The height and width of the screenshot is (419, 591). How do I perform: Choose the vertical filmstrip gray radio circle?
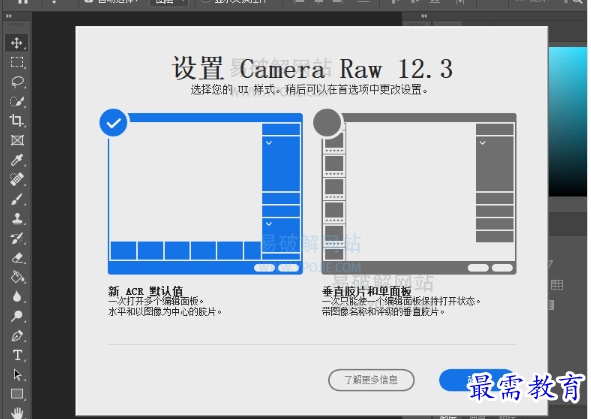click(327, 122)
